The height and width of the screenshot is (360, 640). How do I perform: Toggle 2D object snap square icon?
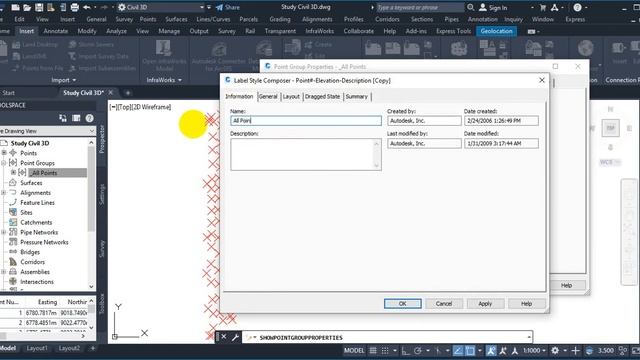click(470, 350)
